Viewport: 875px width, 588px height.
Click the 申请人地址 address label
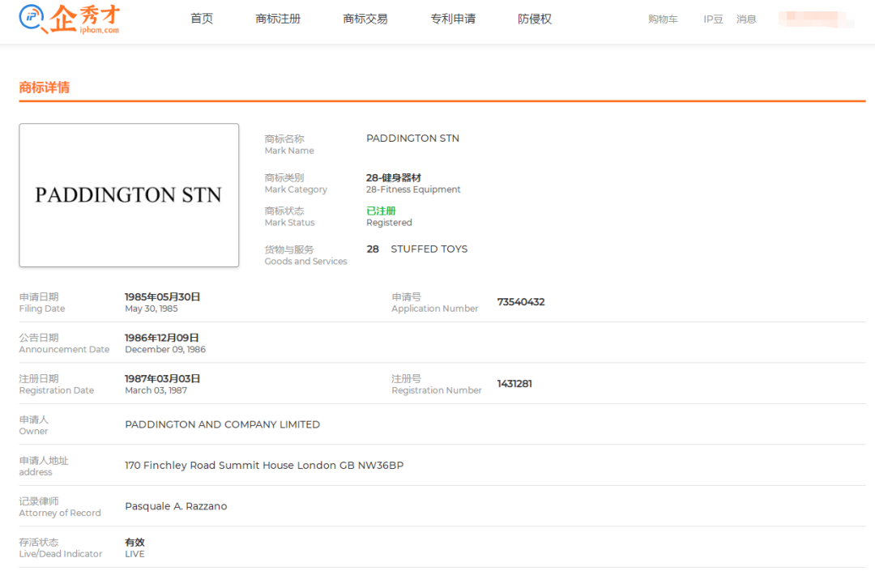coord(44,460)
